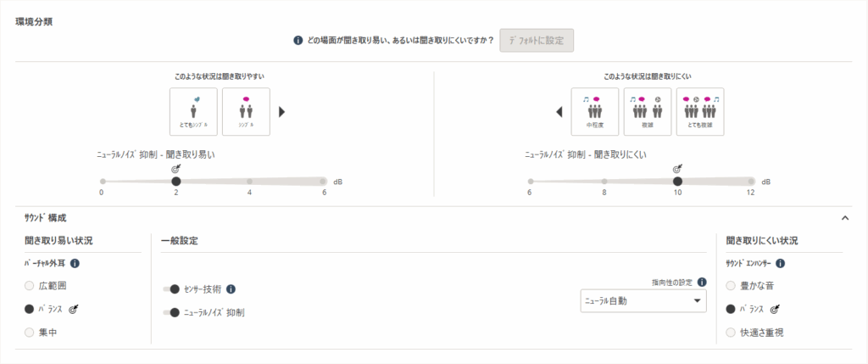Image resolution: width=868 pixels, height=364 pixels.
Task: Click left arrow beside difficult-environment icons
Action: [x=559, y=111]
